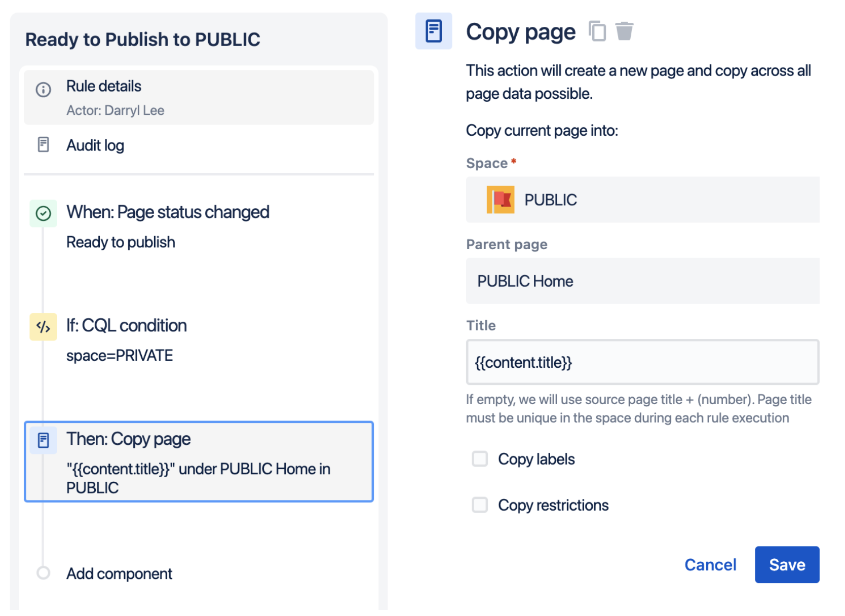Toggle Copy labels off after selecting it

click(479, 459)
